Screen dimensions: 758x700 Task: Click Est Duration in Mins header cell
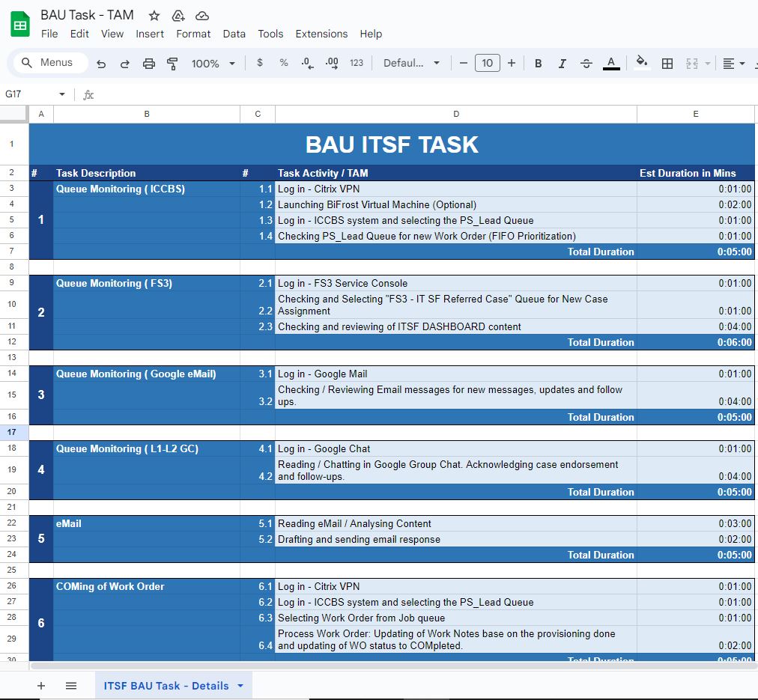[x=696, y=173]
